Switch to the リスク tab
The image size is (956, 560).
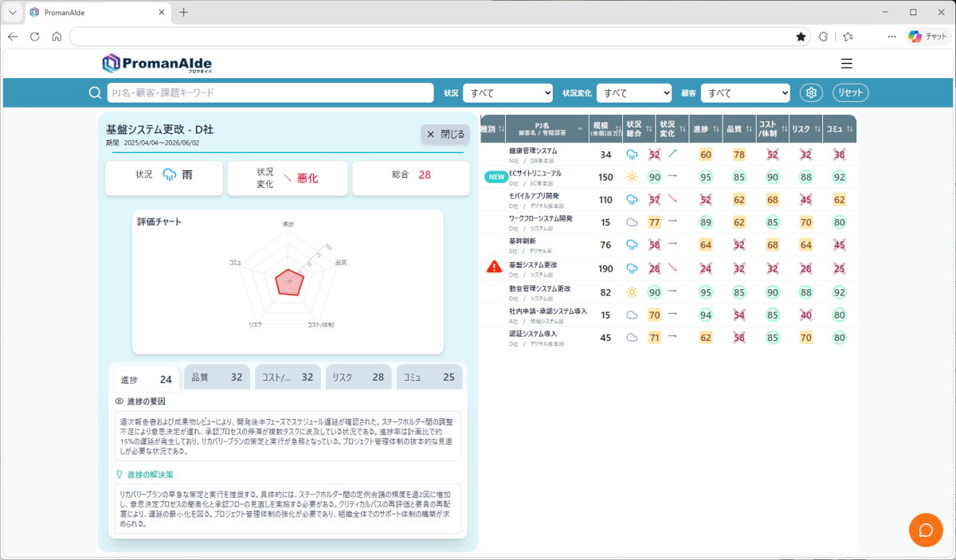point(358,378)
